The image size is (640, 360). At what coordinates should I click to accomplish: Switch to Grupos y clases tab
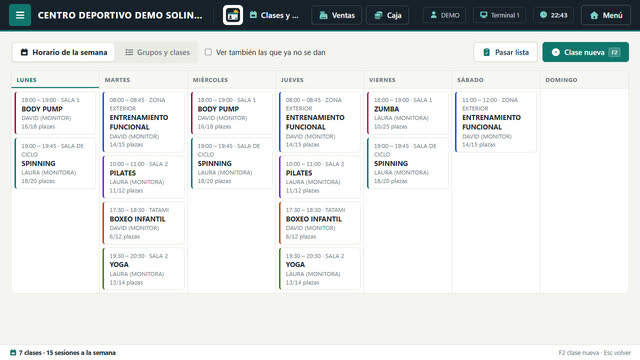[157, 52]
